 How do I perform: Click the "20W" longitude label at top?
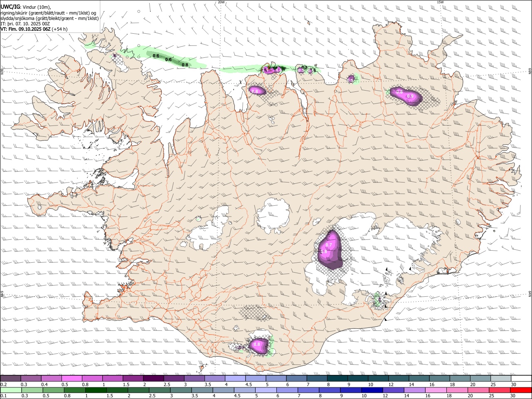point(222,2)
